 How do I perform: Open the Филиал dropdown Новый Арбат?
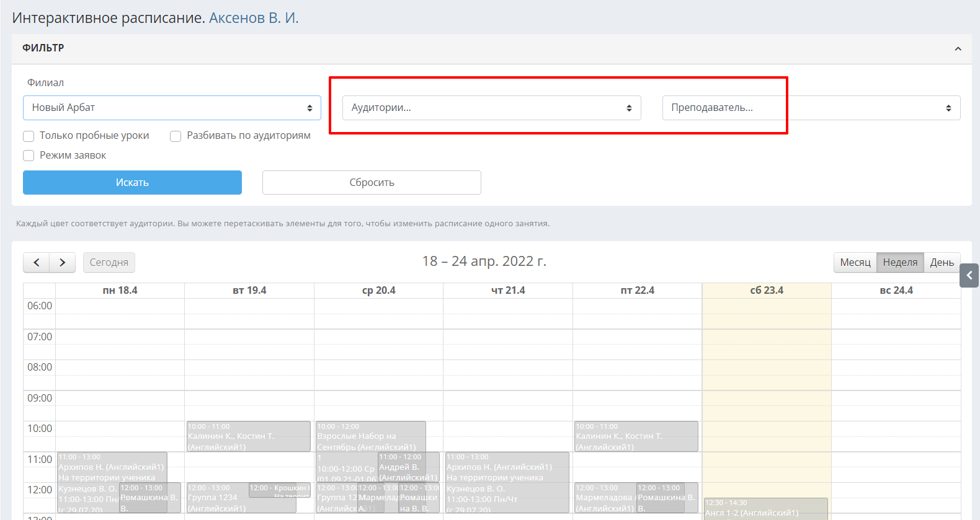click(172, 108)
